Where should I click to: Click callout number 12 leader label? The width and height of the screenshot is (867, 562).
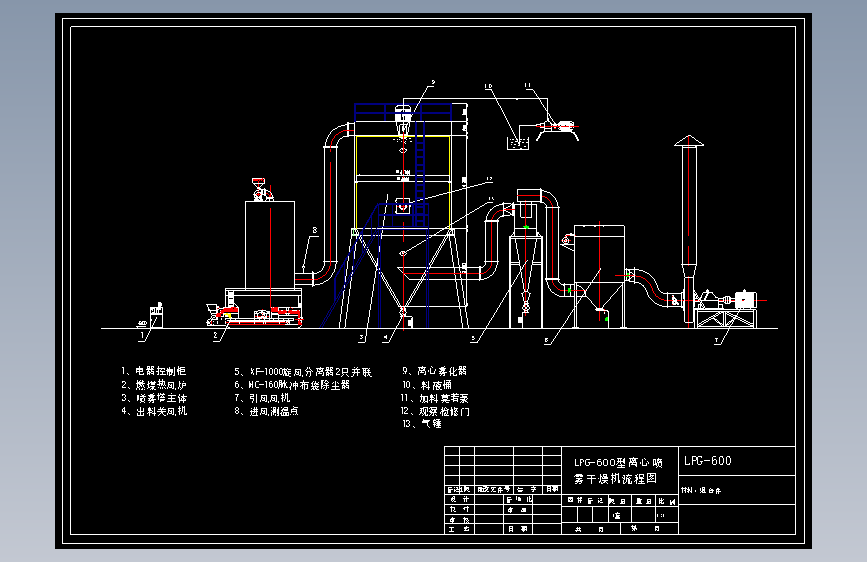pyautogui.click(x=489, y=179)
